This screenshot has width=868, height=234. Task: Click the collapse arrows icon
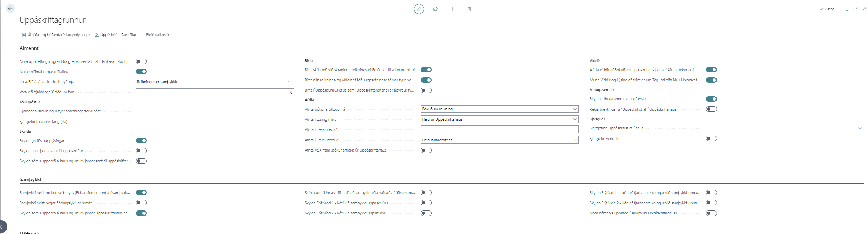click(864, 9)
